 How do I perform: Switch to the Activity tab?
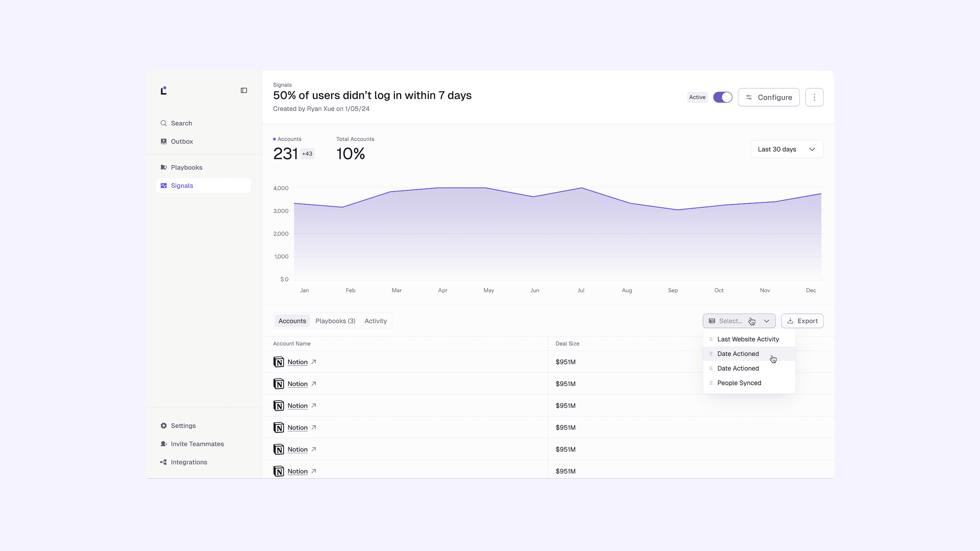[375, 321]
